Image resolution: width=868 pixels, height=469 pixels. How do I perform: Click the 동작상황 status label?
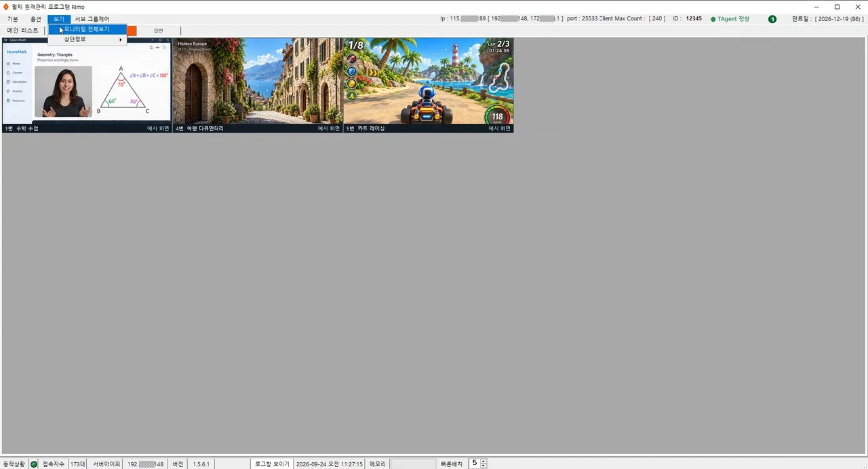14,464
